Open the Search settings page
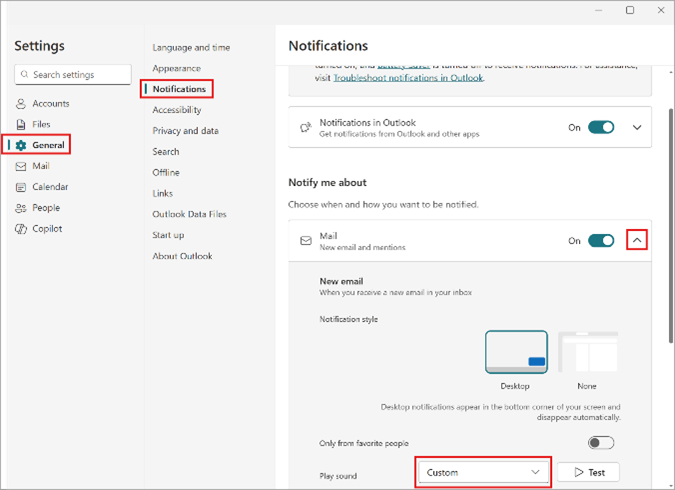This screenshot has width=675, height=490. pyautogui.click(x=166, y=152)
